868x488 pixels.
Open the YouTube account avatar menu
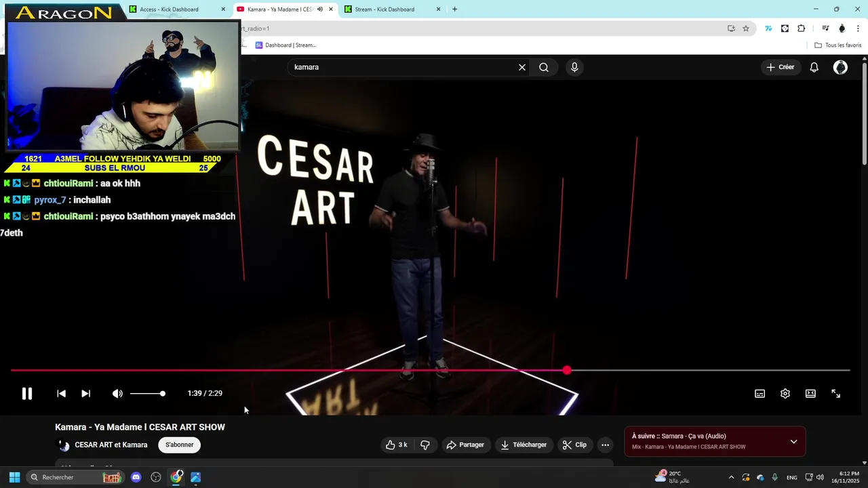pyautogui.click(x=840, y=67)
